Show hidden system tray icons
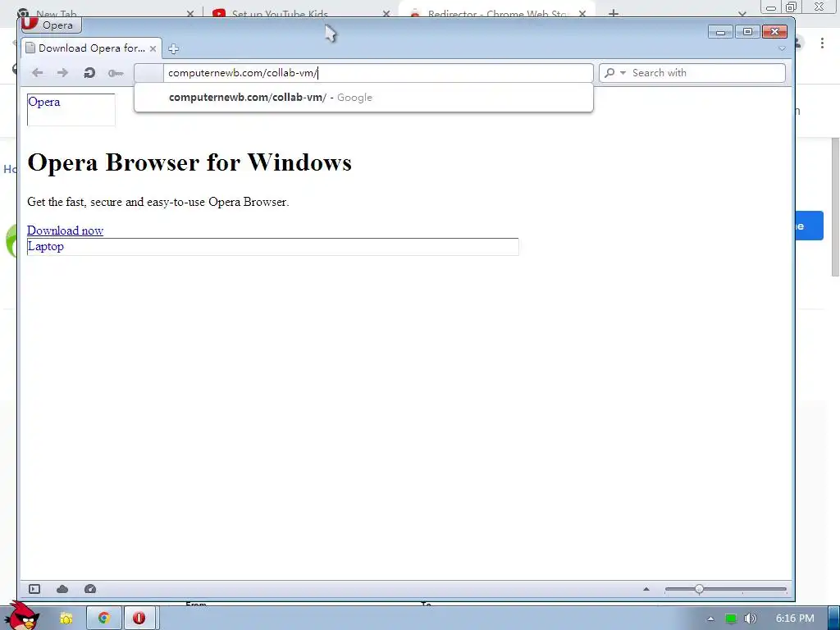Viewport: 840px width, 630px height. pos(710,619)
